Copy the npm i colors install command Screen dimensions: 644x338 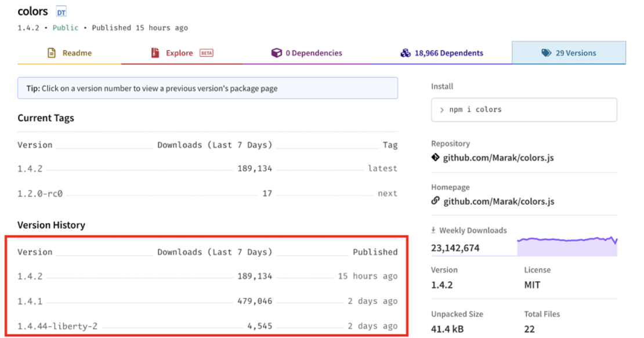(524, 110)
